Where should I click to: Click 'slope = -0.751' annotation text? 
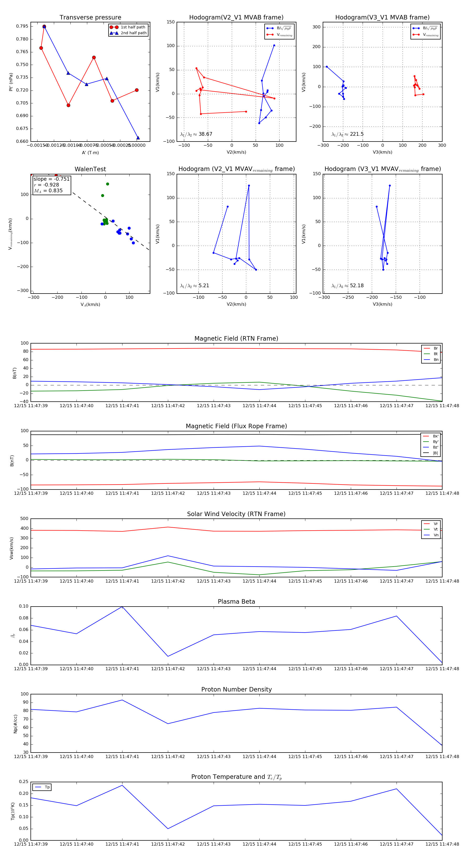click(x=52, y=179)
